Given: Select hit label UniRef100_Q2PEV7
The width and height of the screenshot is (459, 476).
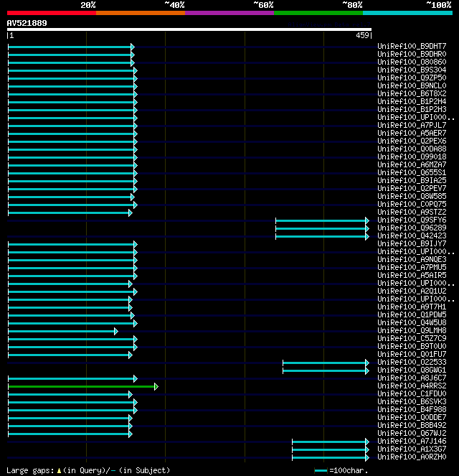Looking at the screenshot, I should [412, 188].
